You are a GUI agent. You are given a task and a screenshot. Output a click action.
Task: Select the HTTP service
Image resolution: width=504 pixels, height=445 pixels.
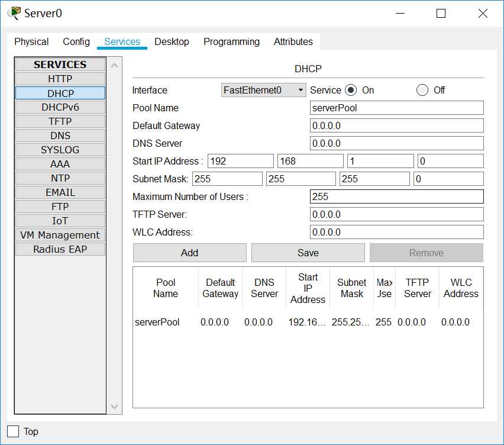coord(60,79)
